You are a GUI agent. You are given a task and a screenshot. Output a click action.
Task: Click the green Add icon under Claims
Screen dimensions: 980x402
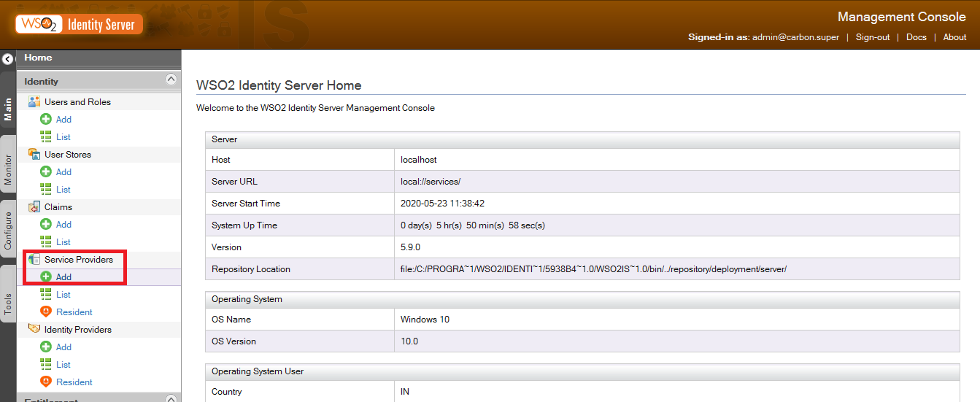(x=46, y=224)
